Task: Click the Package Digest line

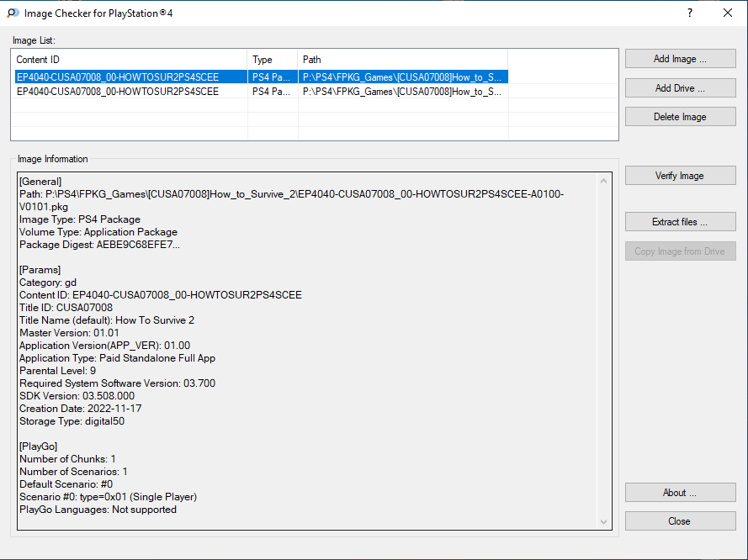Action: coord(99,245)
